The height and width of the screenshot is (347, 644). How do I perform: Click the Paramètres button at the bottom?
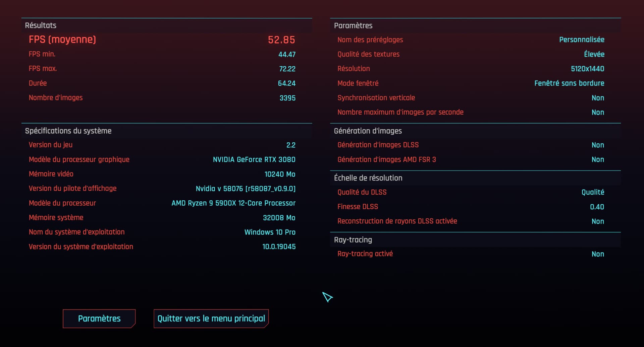click(99, 319)
